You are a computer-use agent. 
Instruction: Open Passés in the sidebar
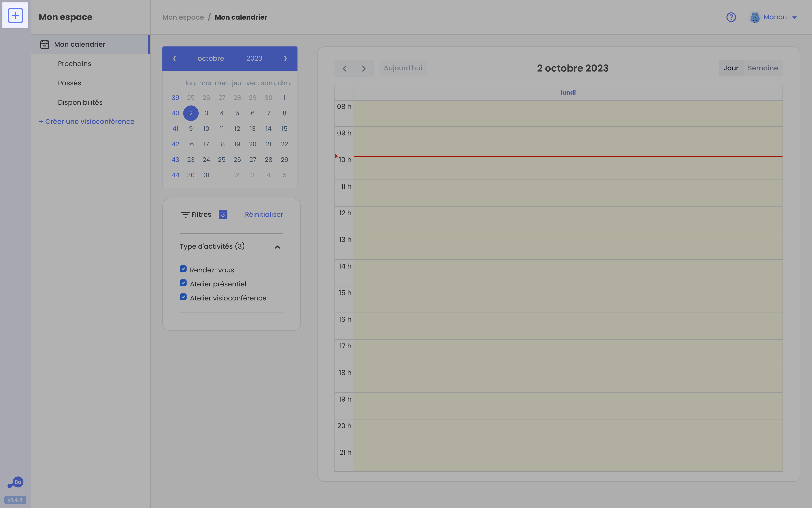(69, 83)
